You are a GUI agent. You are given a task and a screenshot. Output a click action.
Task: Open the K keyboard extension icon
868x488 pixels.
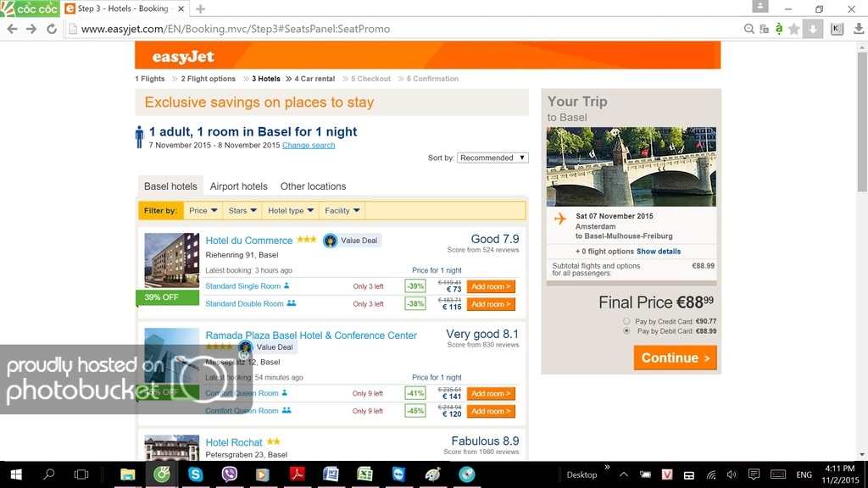click(x=837, y=29)
